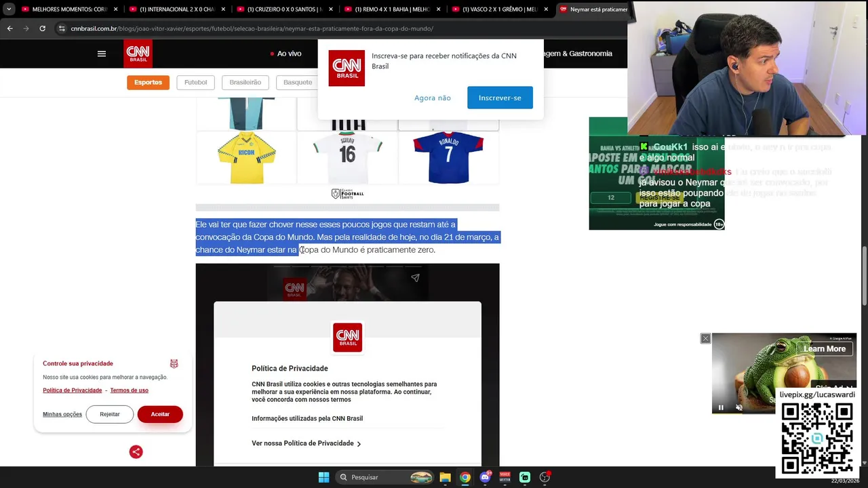Click Learn More on video ad
The image size is (868, 488).
tap(825, 349)
